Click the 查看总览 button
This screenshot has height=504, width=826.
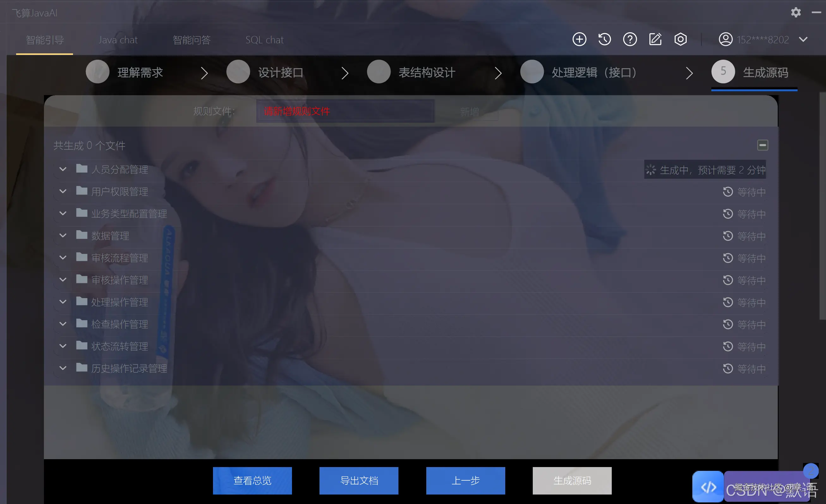coord(252,481)
